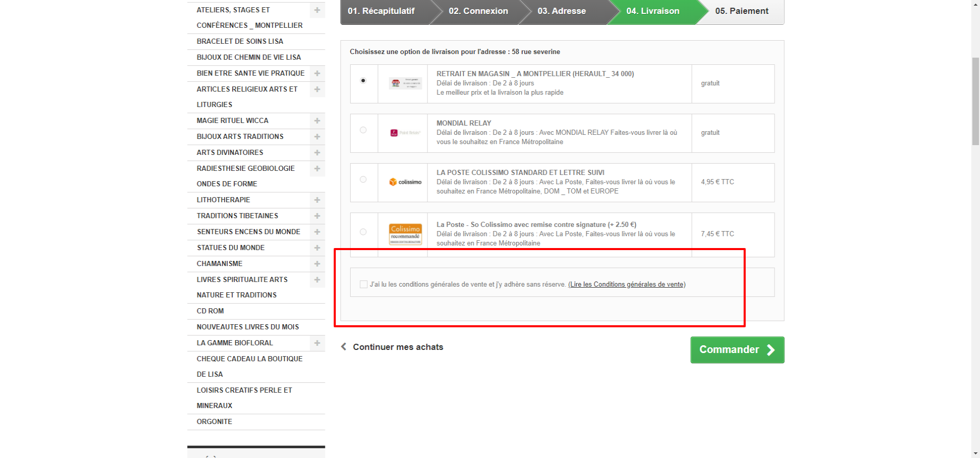Viewport: 980px width, 458px height.
Task: Choose La Poste Colissimo Standard radio button
Action: coord(363,180)
